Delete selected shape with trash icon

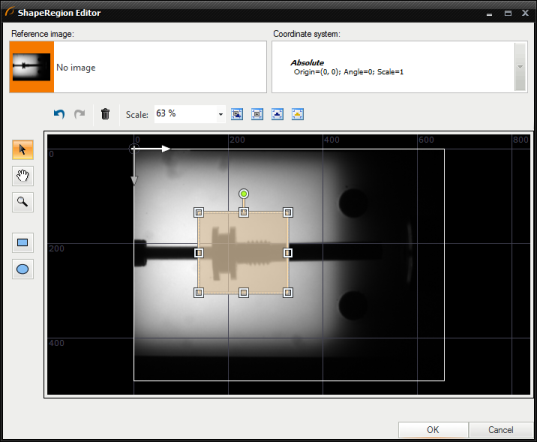tap(105, 114)
